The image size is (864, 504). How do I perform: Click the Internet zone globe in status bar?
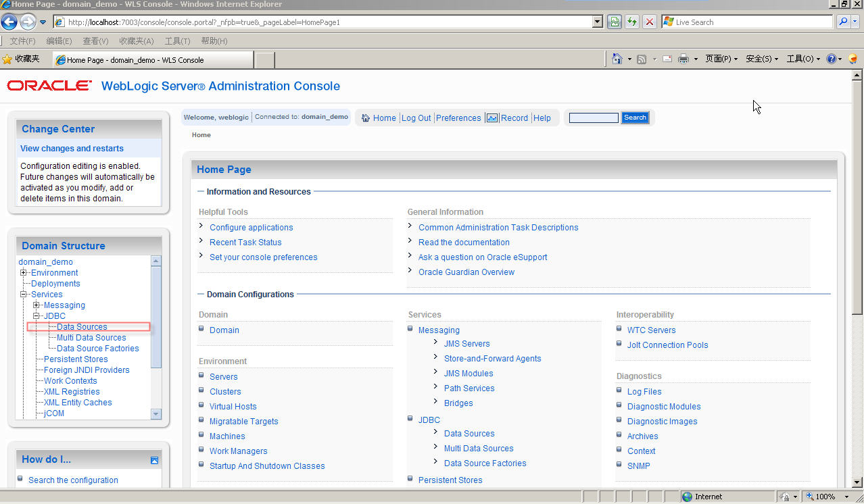(x=688, y=497)
